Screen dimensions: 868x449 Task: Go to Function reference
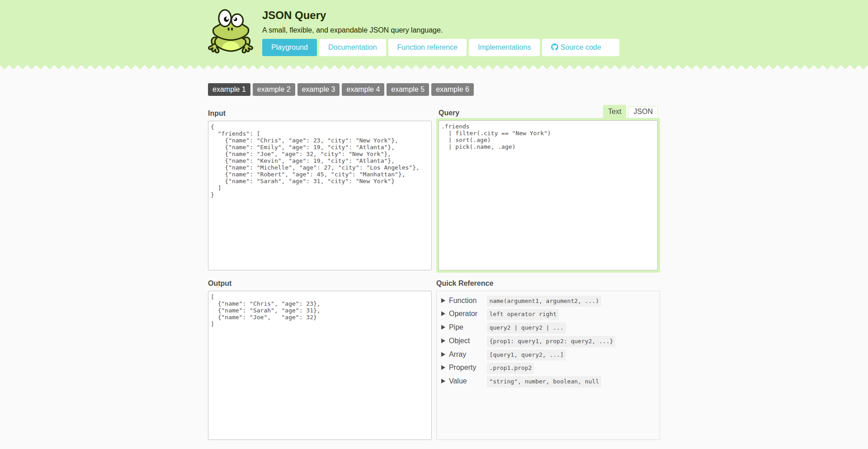click(427, 47)
